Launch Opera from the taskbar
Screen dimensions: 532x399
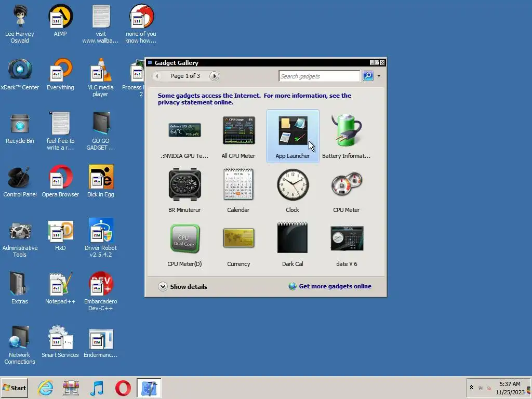tap(123, 388)
